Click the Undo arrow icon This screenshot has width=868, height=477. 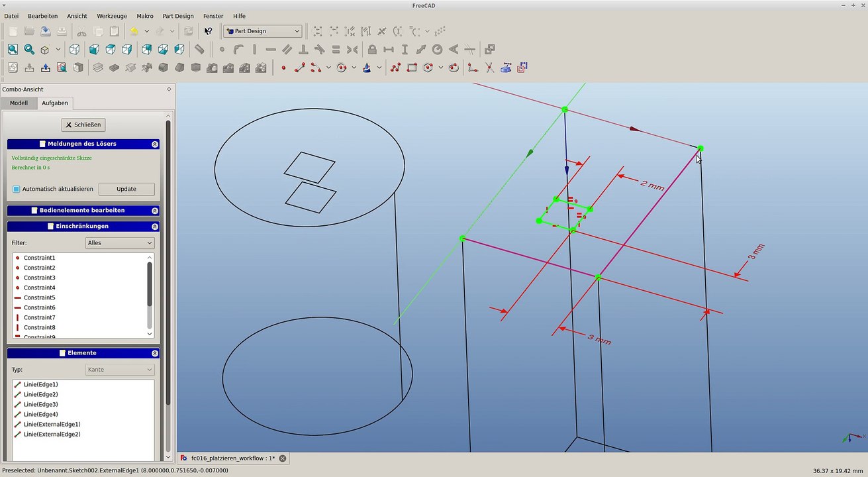pos(134,31)
